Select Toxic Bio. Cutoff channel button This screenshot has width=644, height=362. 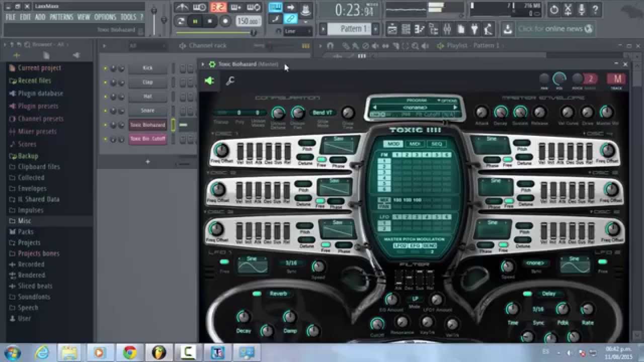pos(147,139)
